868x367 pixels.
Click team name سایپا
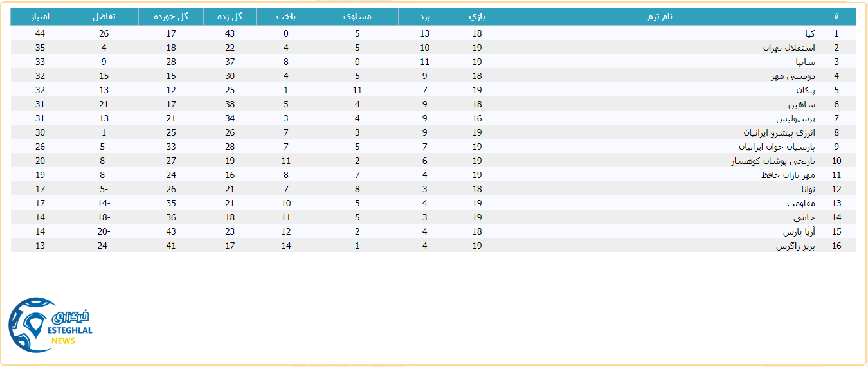[x=805, y=62]
